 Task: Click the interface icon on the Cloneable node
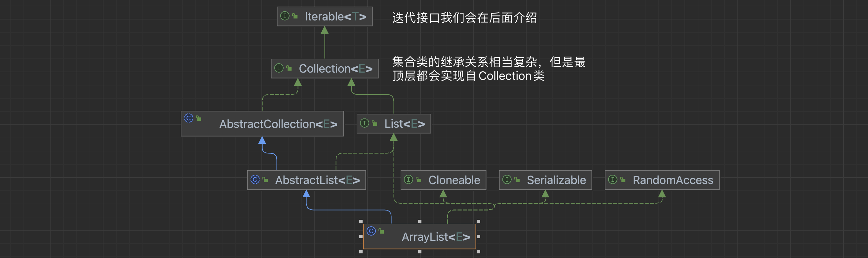[409, 179]
